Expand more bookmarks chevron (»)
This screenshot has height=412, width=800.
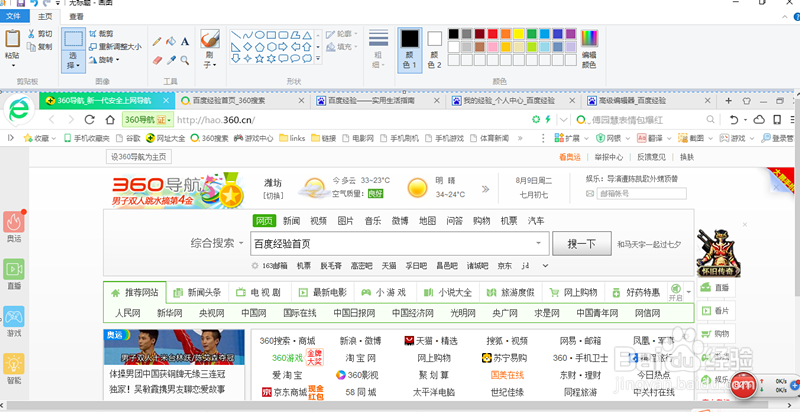[x=520, y=138]
